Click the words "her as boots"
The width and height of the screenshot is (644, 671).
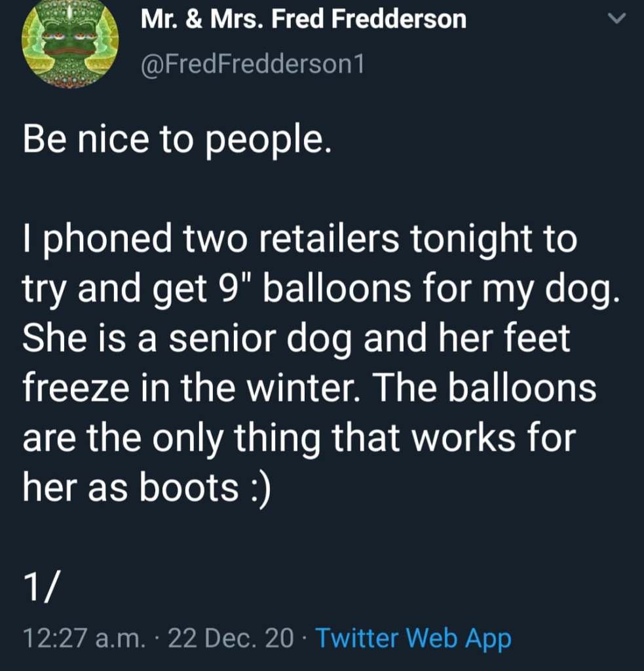(x=130, y=488)
